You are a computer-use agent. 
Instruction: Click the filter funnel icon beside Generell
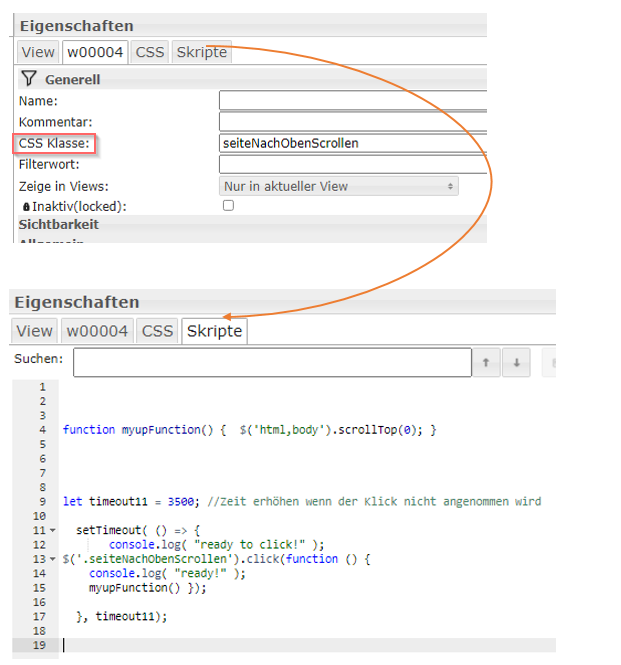pos(29,78)
